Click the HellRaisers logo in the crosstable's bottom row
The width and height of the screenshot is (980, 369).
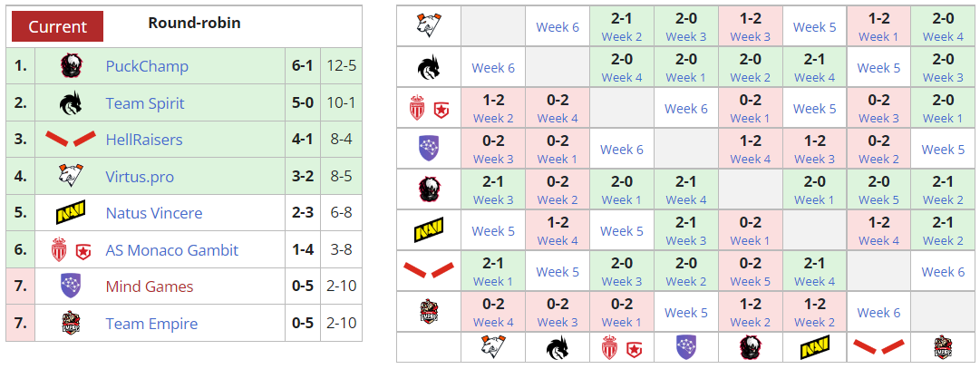point(879,347)
